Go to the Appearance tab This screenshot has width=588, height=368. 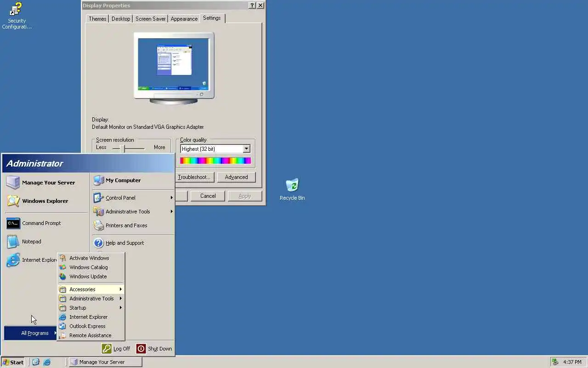tap(184, 19)
